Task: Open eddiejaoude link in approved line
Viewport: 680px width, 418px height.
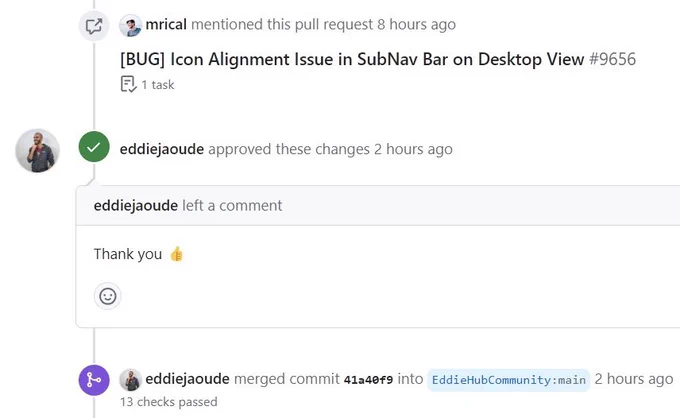Action: 162,149
